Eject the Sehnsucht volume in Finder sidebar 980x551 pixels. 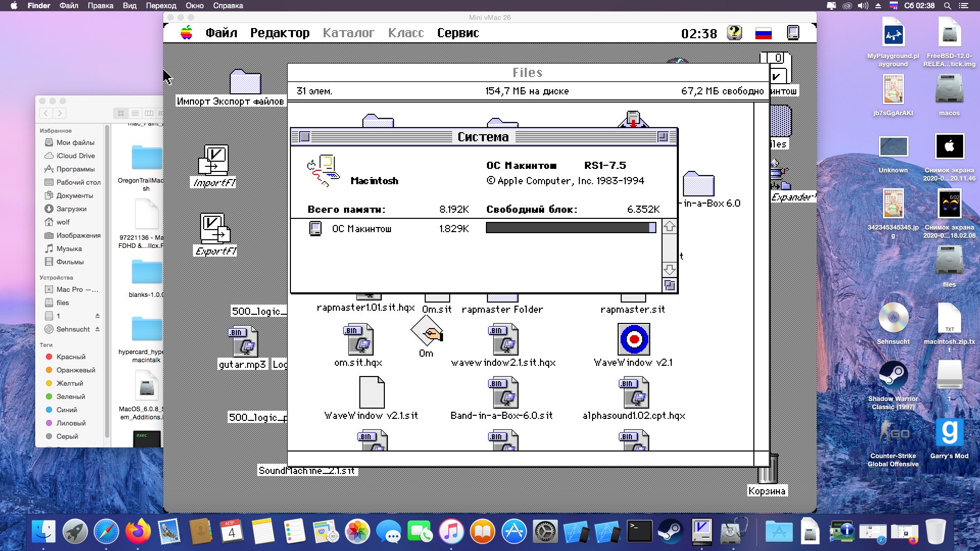(x=97, y=329)
